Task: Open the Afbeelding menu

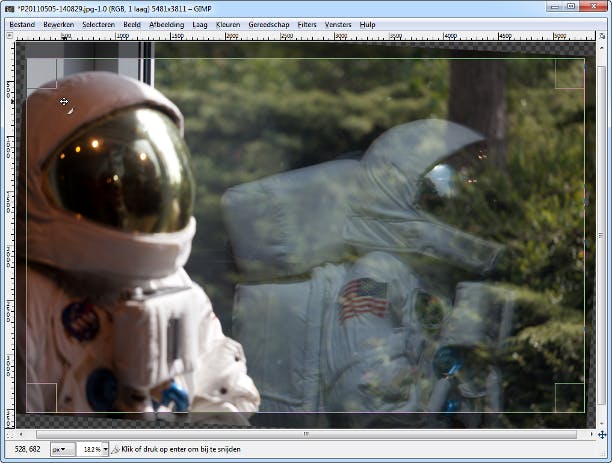Action: pyautogui.click(x=166, y=25)
